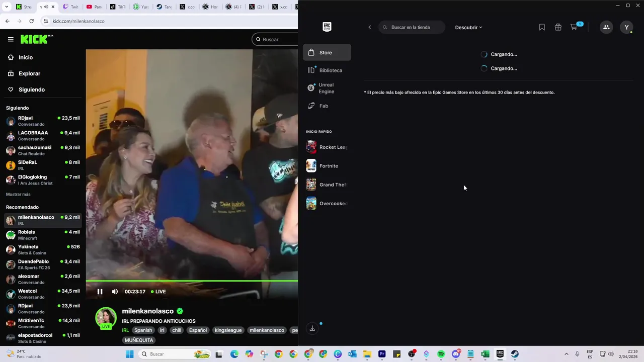Switch to the Twitch browser tab
This screenshot has width=644, height=362.
pyautogui.click(x=71, y=7)
